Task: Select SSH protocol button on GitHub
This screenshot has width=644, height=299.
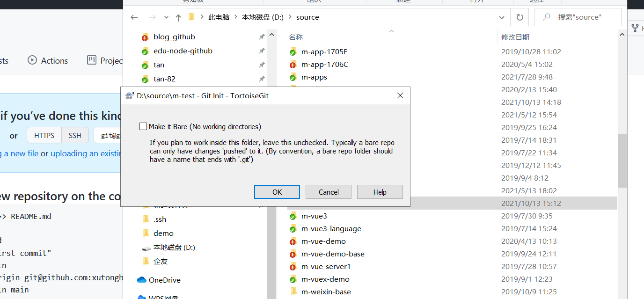Action: click(x=75, y=136)
